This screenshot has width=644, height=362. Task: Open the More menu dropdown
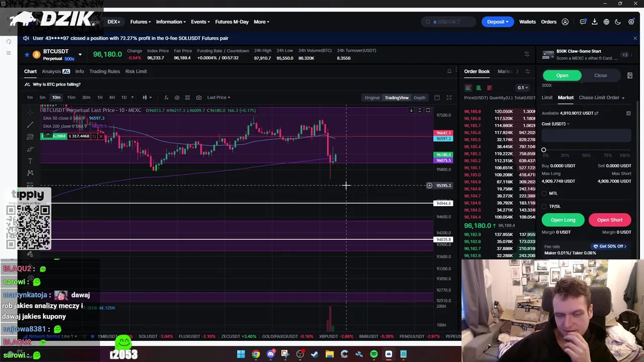(x=262, y=22)
